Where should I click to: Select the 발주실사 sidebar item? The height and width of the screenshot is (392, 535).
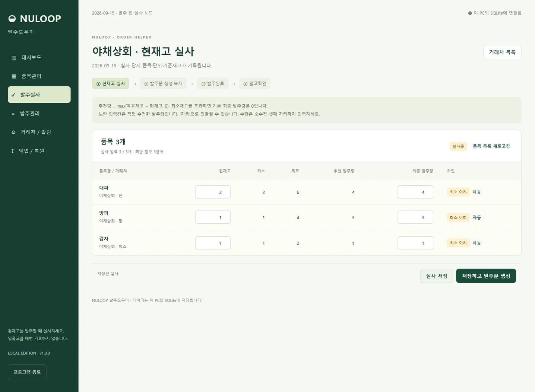pos(39,95)
